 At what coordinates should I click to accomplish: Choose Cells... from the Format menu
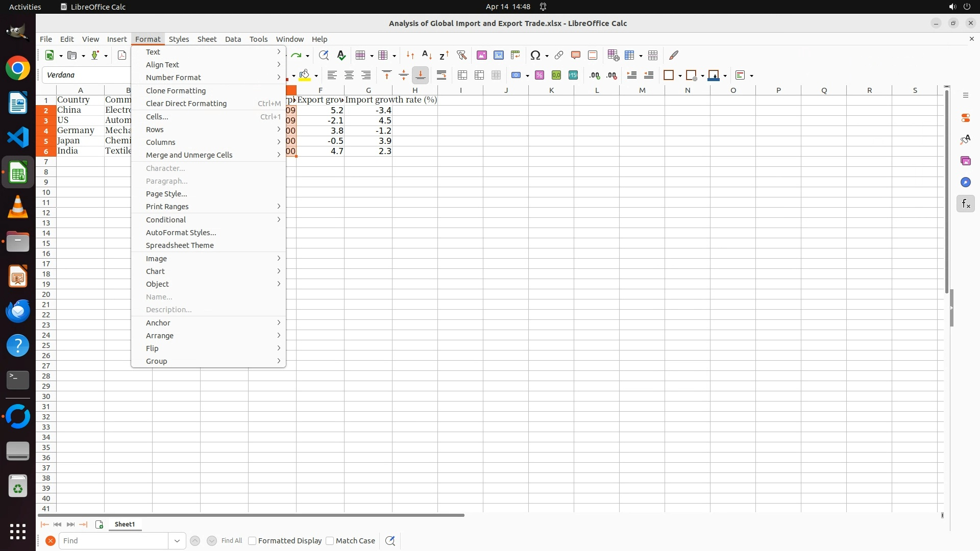tap(157, 117)
